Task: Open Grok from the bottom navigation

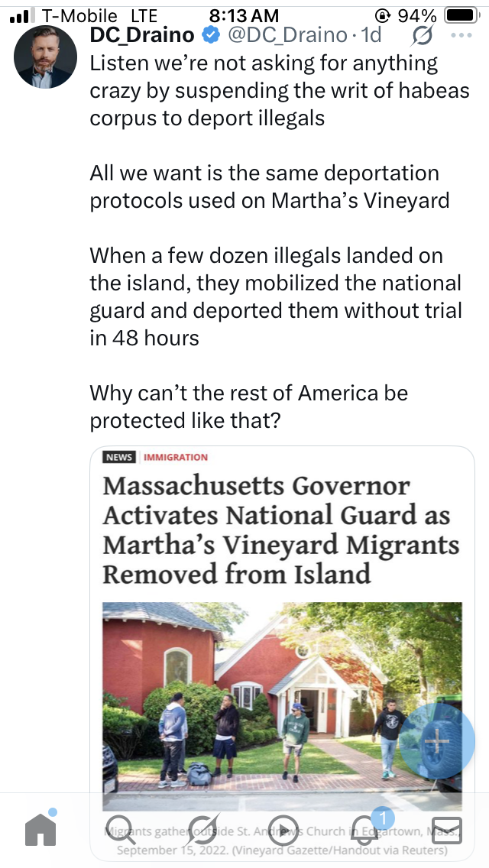Action: 204,829
